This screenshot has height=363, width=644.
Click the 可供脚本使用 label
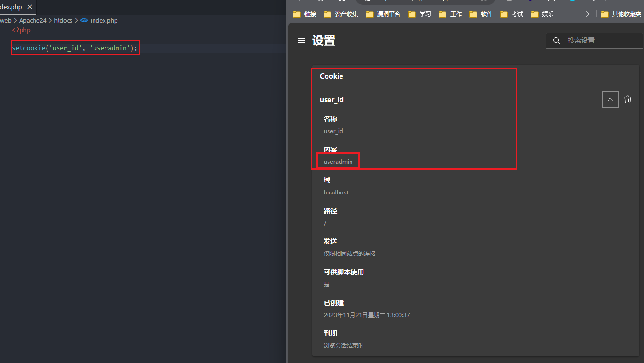click(x=344, y=272)
